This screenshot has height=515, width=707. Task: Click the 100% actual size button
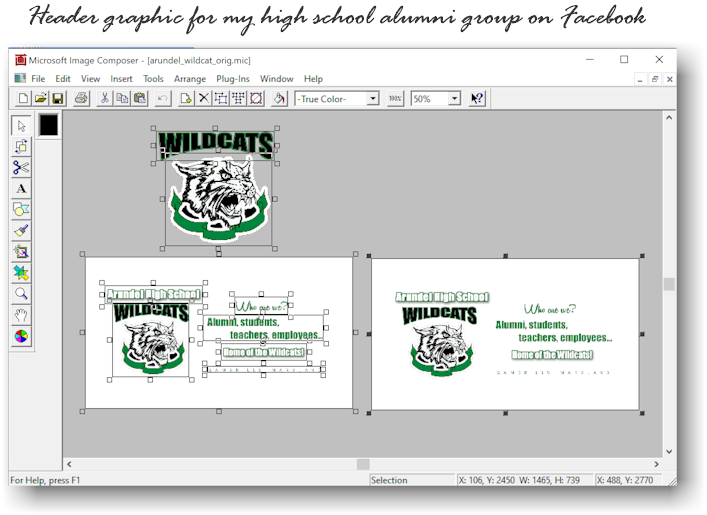point(395,98)
